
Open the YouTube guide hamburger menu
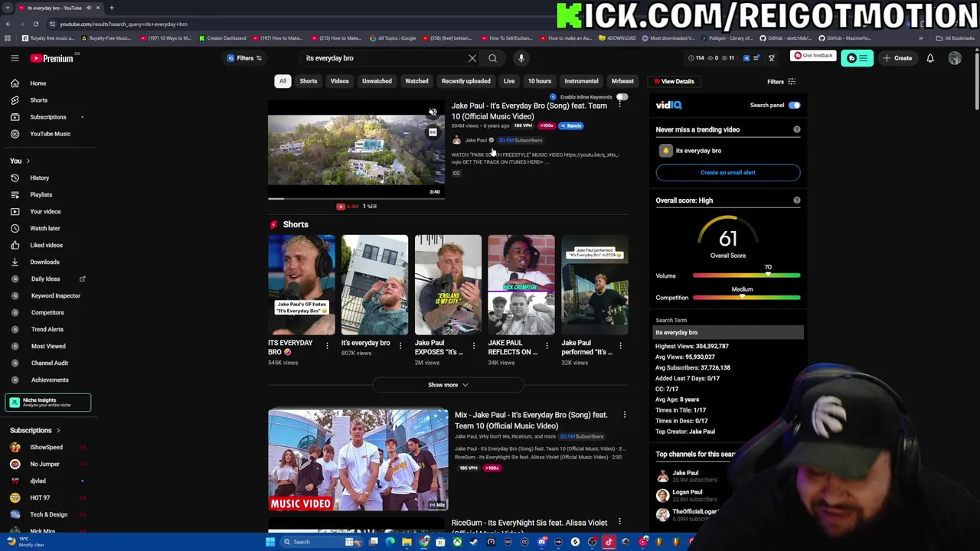coord(15,58)
